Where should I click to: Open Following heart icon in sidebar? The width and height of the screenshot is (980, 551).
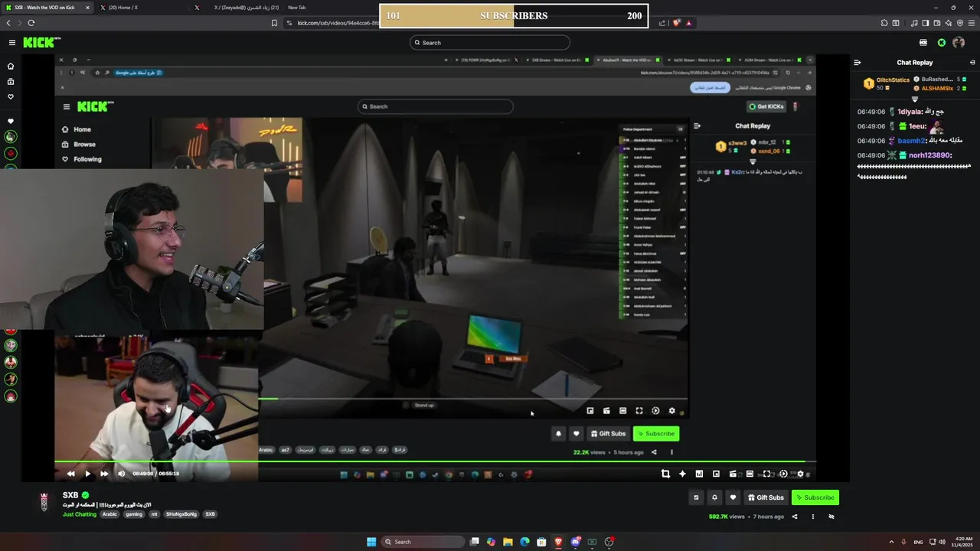pos(11,97)
